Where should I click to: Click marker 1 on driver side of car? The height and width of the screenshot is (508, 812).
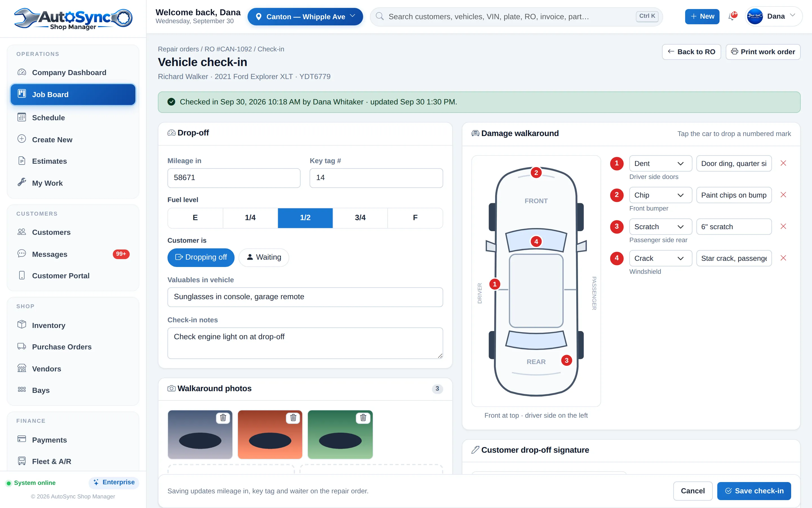(495, 284)
